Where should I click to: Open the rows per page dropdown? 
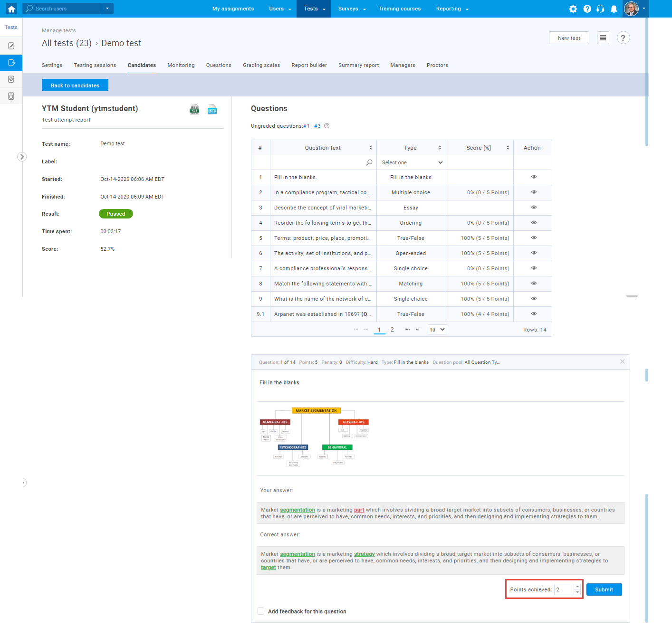coord(437,330)
